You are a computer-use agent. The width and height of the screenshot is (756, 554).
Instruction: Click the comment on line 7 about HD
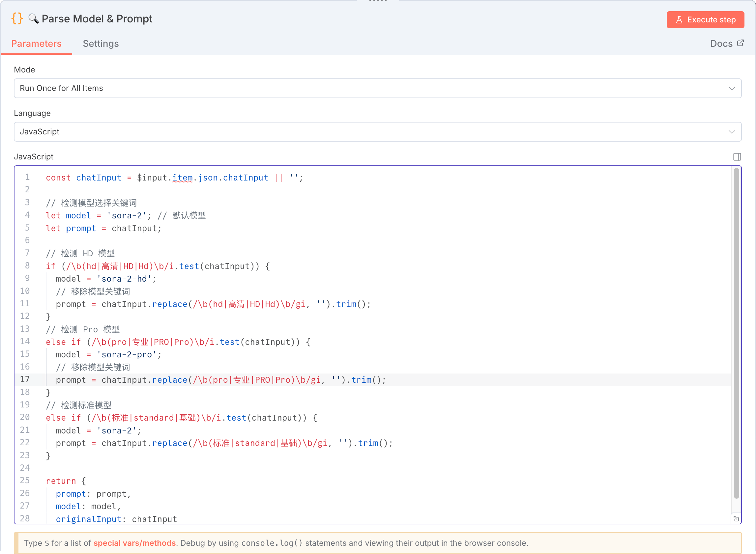[80, 254]
